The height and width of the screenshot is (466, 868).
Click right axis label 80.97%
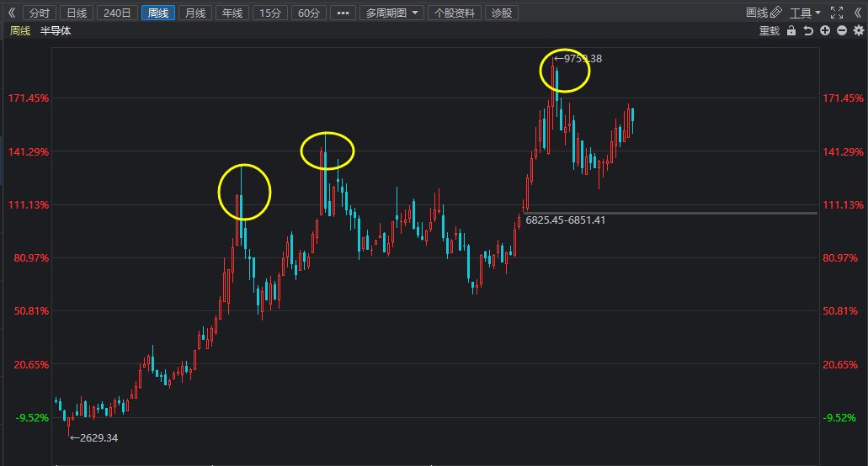click(x=839, y=258)
